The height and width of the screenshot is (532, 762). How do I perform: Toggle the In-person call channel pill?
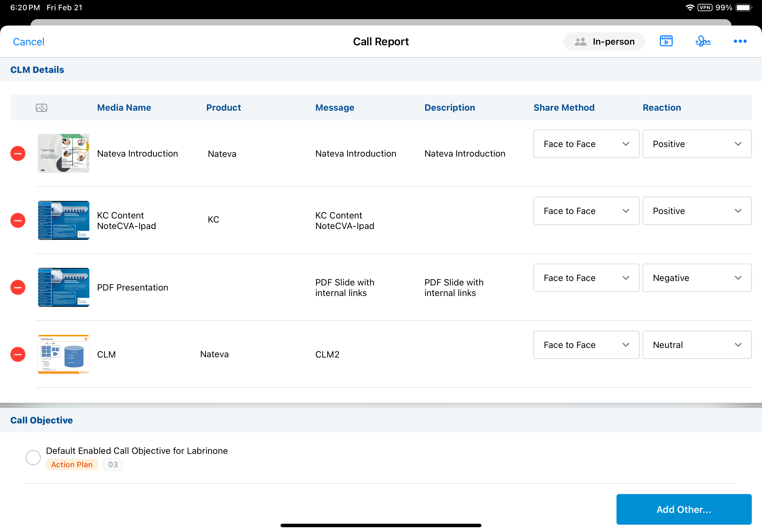coord(604,41)
